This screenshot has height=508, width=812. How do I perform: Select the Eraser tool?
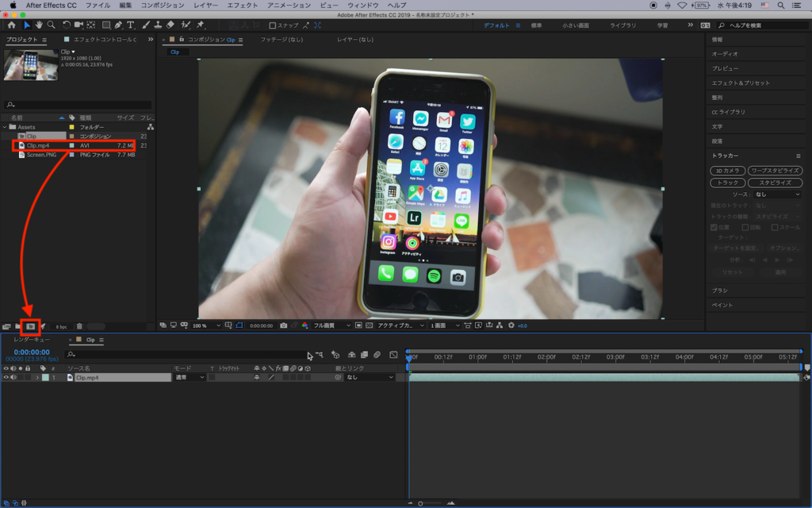[170, 25]
